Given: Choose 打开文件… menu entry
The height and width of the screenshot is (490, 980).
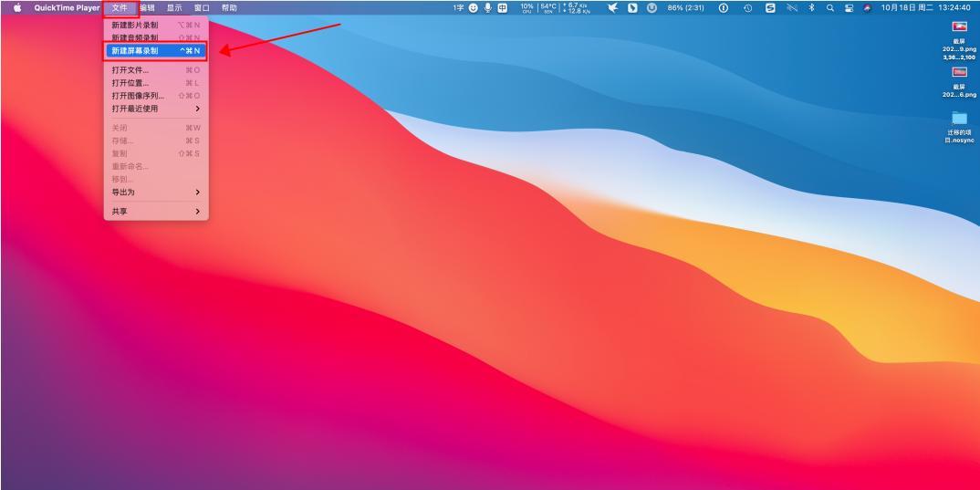Looking at the screenshot, I should (156, 70).
